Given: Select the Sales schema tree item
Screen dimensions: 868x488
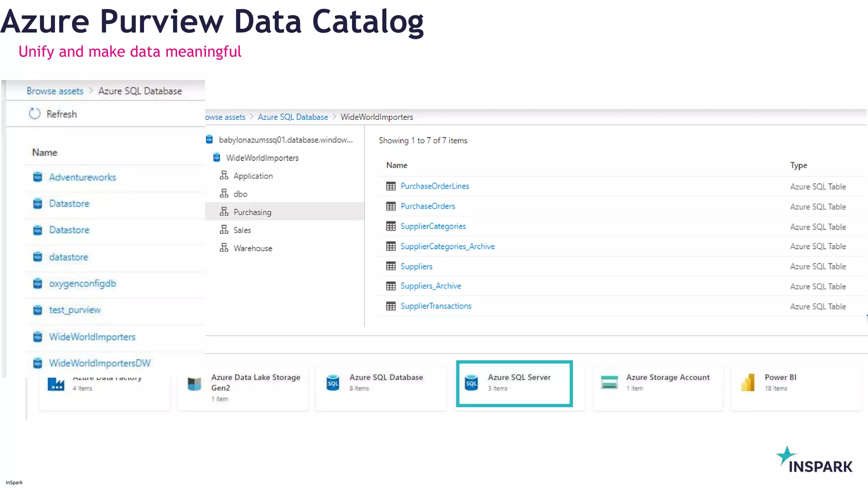Looking at the screenshot, I should pos(242,230).
